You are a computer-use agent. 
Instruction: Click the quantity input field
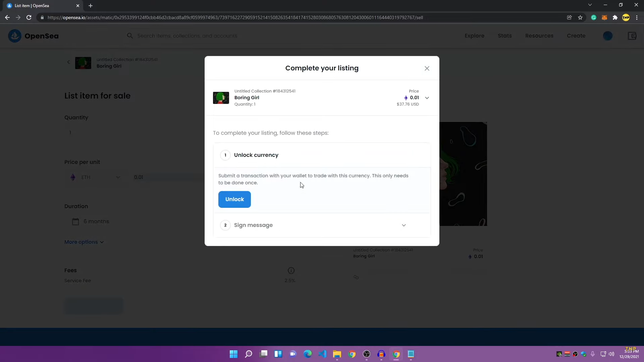134,133
